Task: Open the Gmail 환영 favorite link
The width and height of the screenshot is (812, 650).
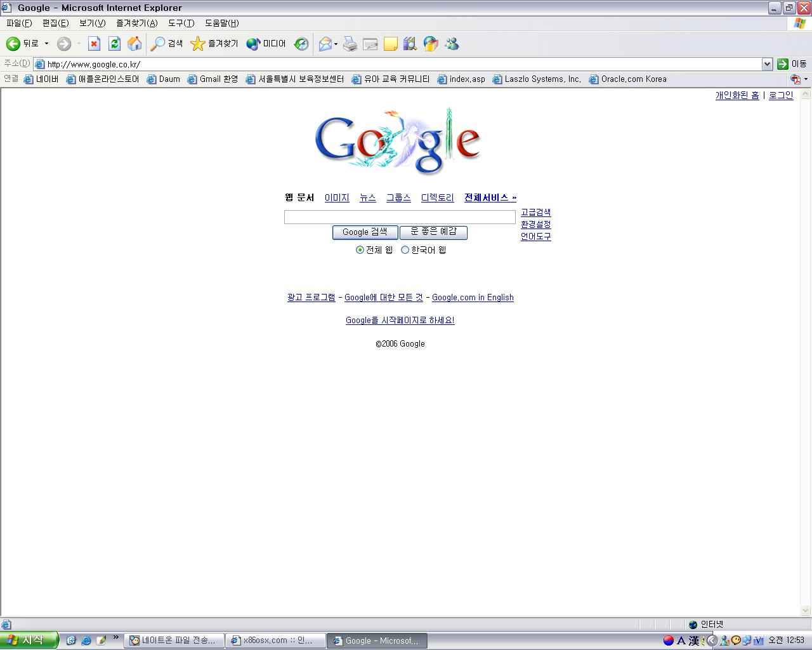Action: tap(213, 79)
